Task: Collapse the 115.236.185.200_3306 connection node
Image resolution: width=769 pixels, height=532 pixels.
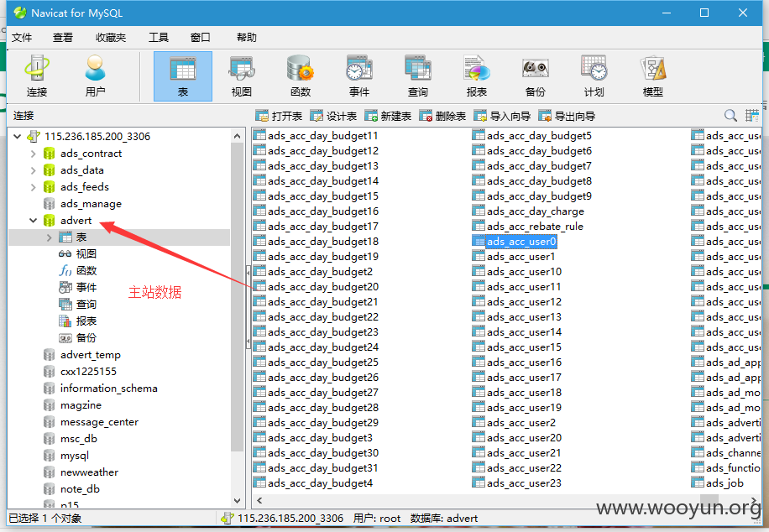Action: click(18, 136)
